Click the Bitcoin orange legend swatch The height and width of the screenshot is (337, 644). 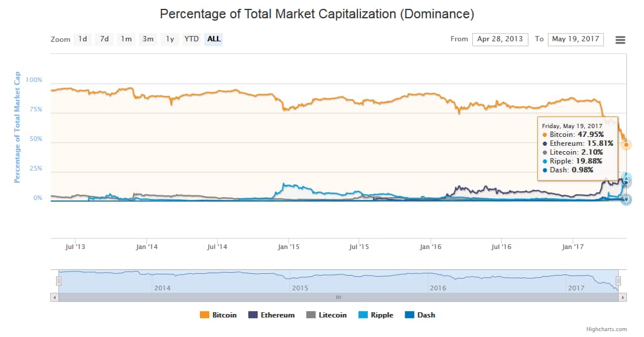tap(205, 315)
